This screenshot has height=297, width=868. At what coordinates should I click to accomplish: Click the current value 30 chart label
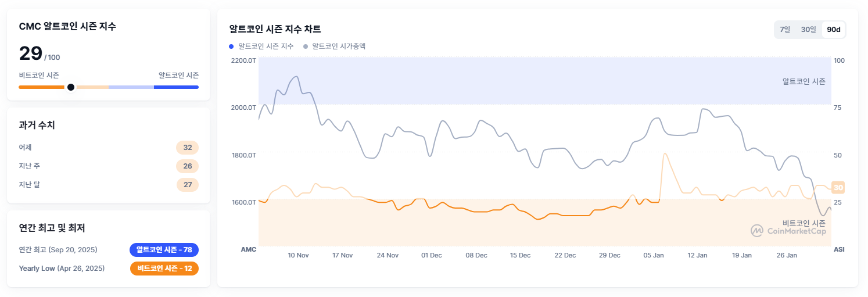tap(838, 187)
